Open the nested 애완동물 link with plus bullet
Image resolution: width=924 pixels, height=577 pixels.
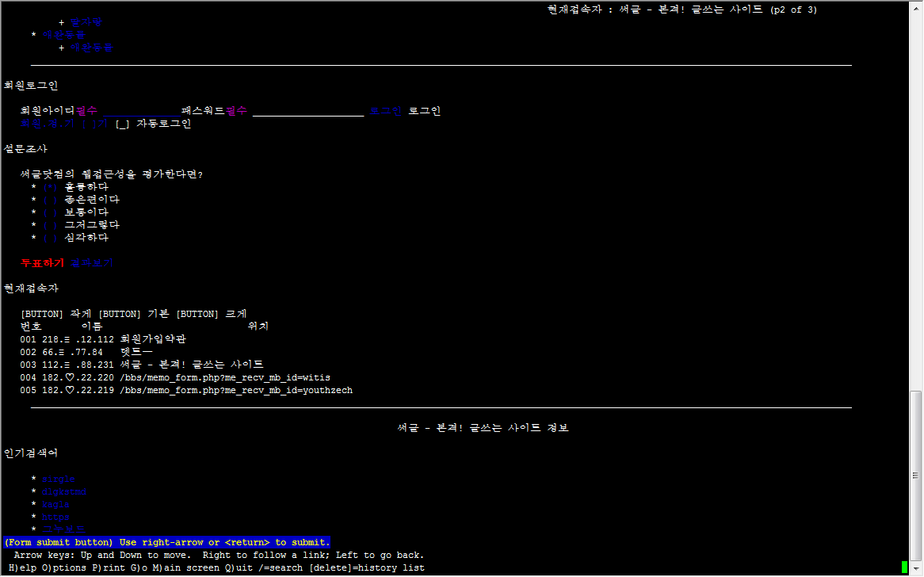(x=91, y=48)
